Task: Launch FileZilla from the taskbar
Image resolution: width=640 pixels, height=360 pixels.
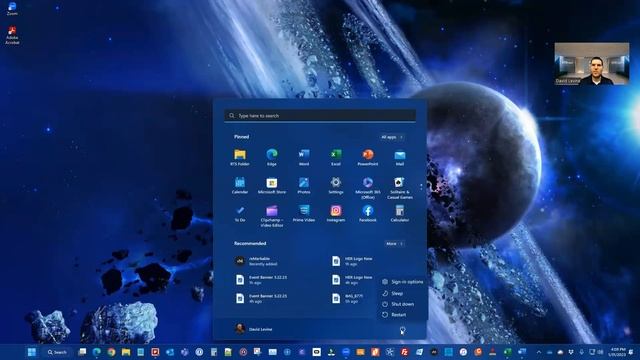Action: [404, 352]
